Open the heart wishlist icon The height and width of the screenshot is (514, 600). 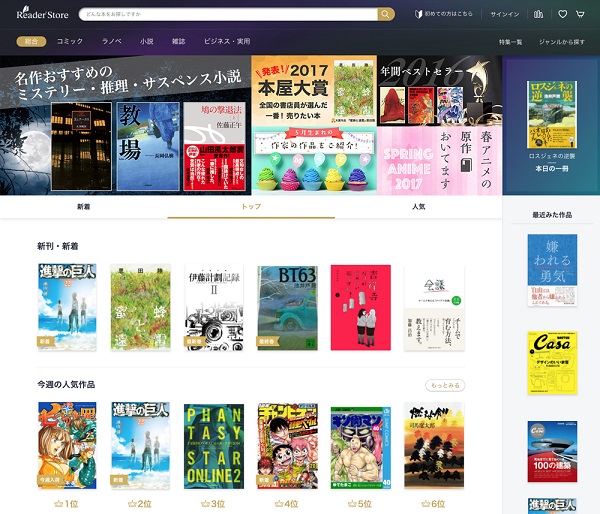tap(562, 14)
